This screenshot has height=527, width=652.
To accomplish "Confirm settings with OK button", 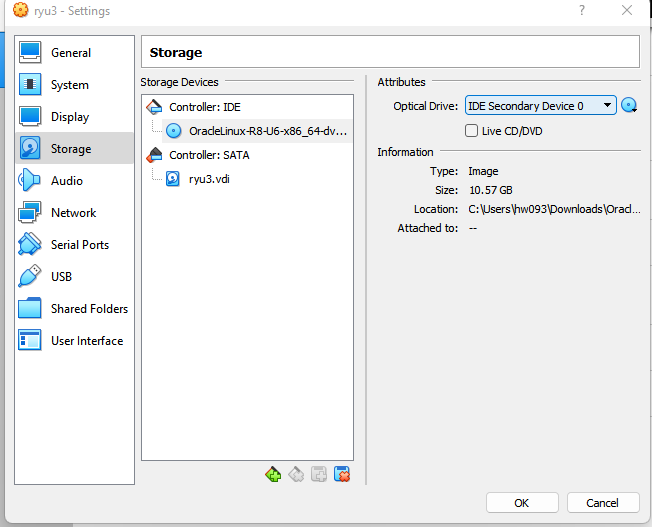I will pyautogui.click(x=522, y=503).
